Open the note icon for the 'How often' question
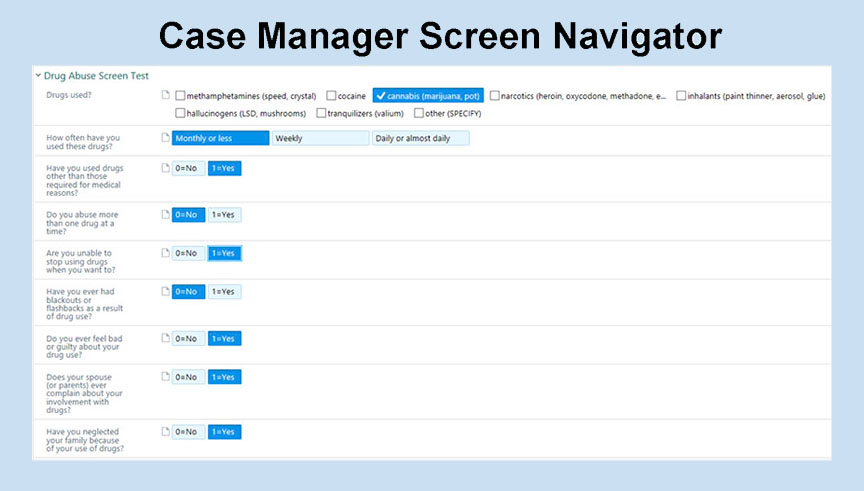Viewport: 864px width, 491px height. pyautogui.click(x=166, y=138)
